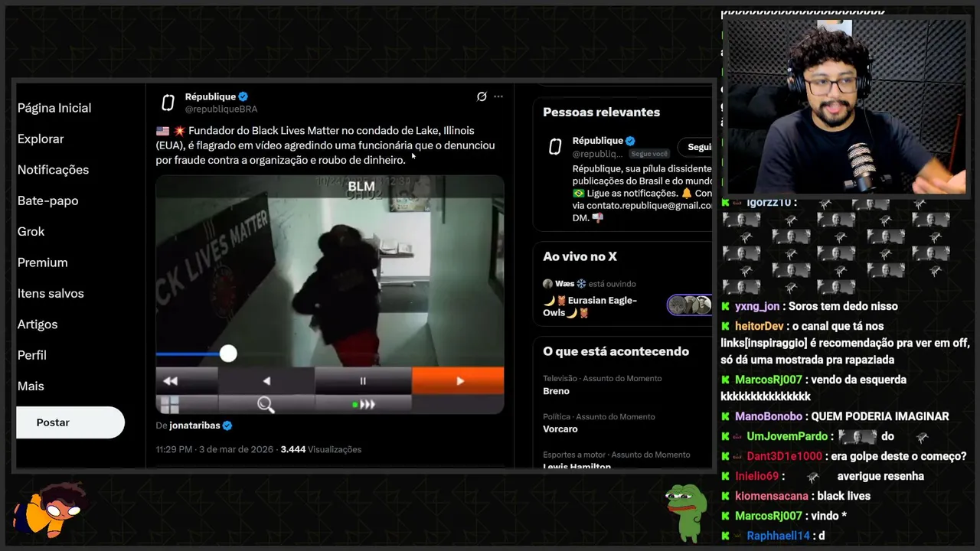Open the Mais menu in the sidebar
The width and height of the screenshot is (980, 551).
(31, 386)
